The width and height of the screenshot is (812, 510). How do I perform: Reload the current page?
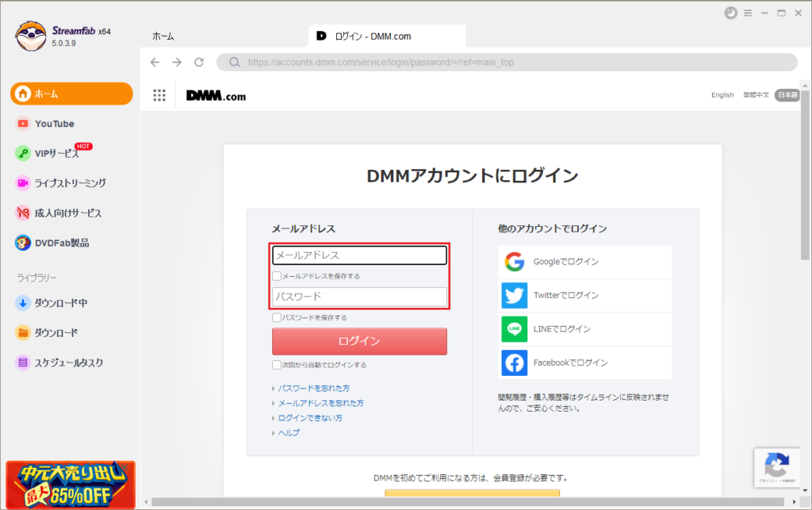[x=199, y=62]
